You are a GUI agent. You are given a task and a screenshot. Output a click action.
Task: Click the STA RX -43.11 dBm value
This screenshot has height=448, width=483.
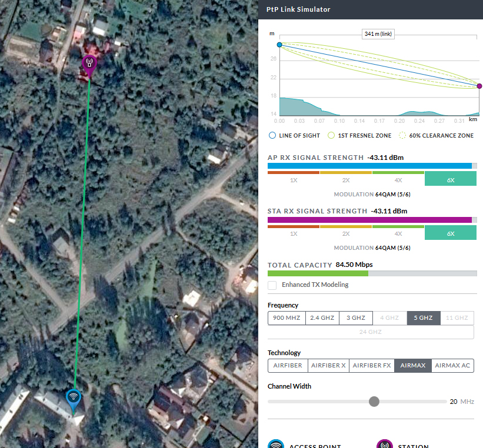pyautogui.click(x=389, y=211)
